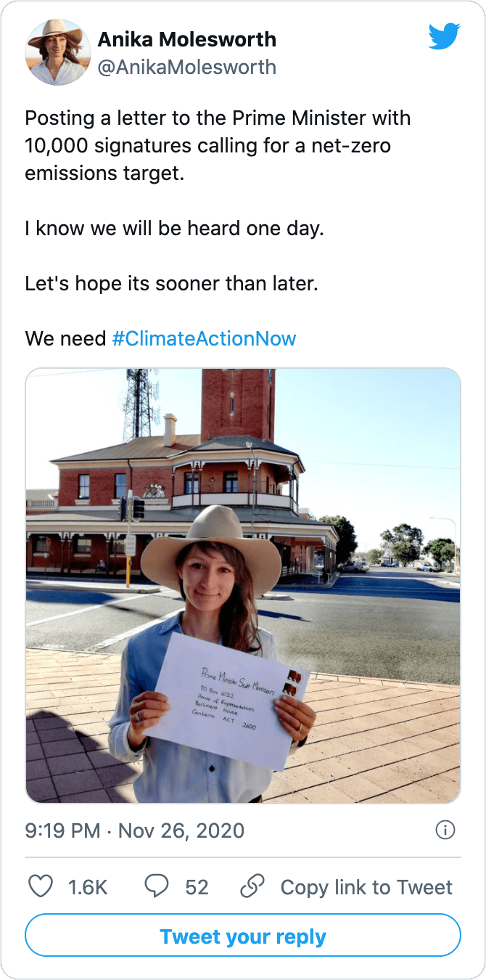
Task: Click the Tweet your reply button
Action: 243,936
